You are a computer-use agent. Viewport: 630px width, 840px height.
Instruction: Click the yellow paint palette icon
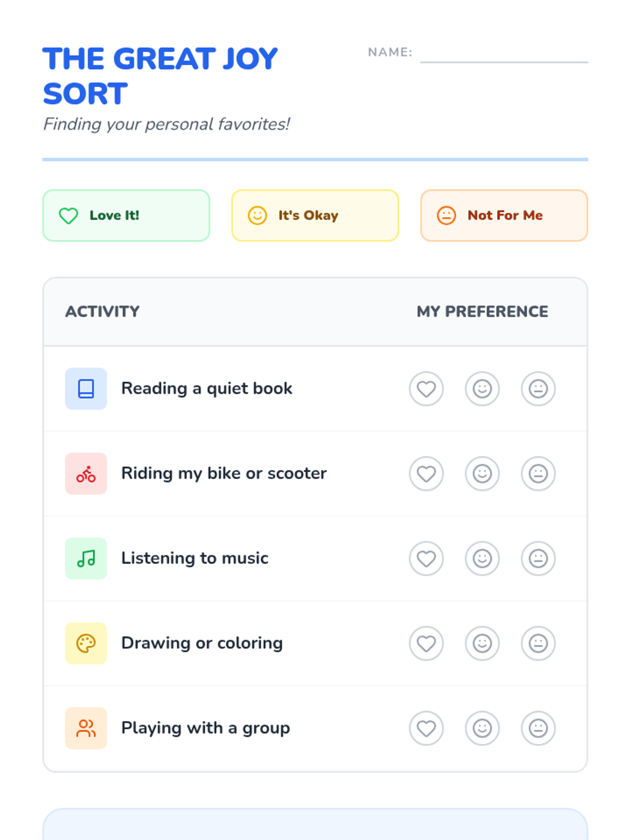coord(86,643)
